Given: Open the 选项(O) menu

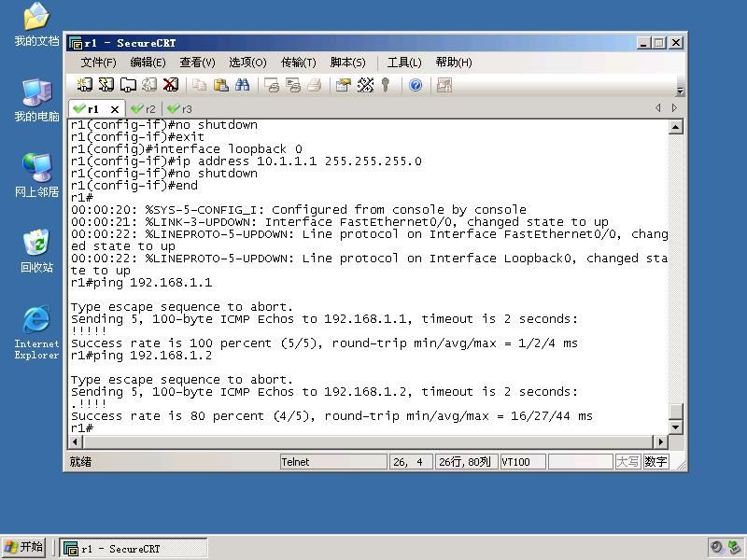Looking at the screenshot, I should 247,63.
